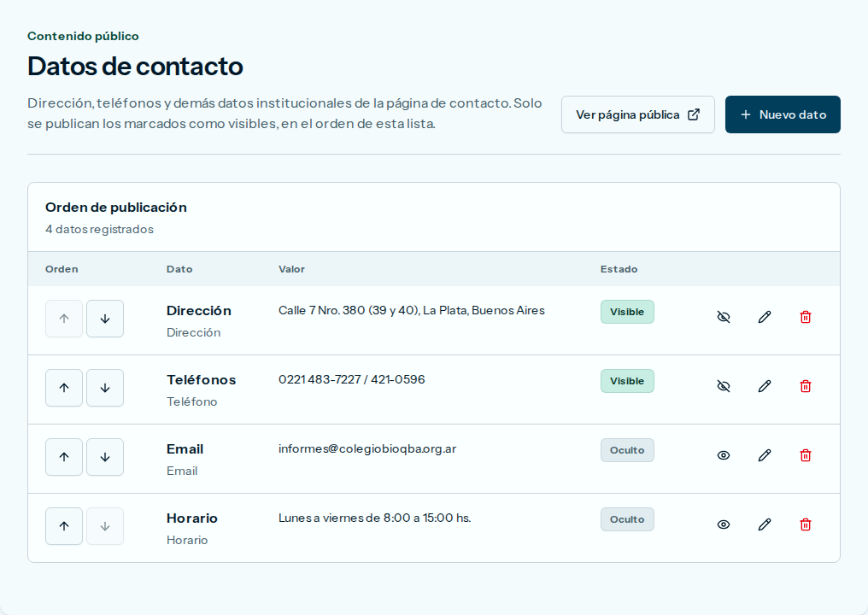Delete the Dirección entry
Image resolution: width=868 pixels, height=615 pixels.
tap(806, 317)
